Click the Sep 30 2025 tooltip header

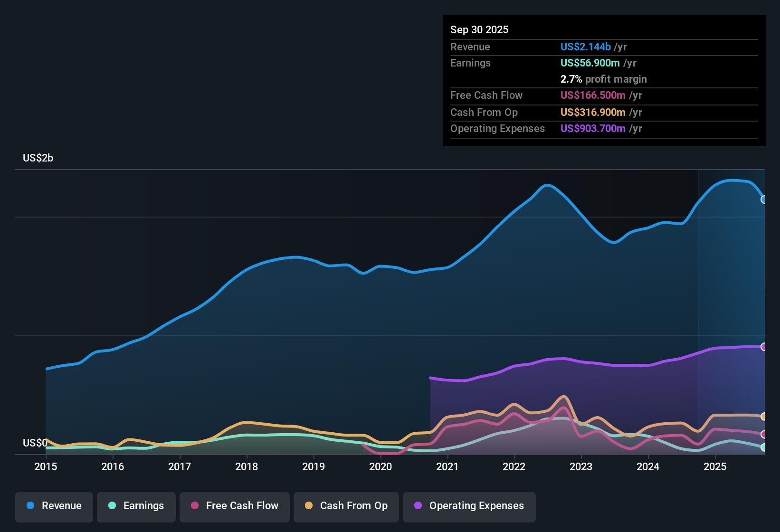pyautogui.click(x=479, y=29)
